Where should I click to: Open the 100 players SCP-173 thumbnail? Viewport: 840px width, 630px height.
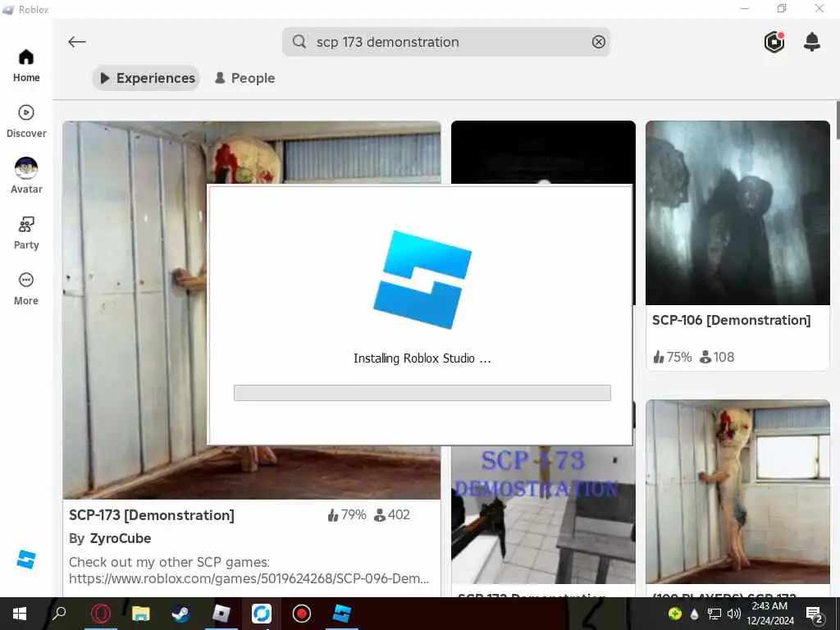pyautogui.click(x=737, y=491)
